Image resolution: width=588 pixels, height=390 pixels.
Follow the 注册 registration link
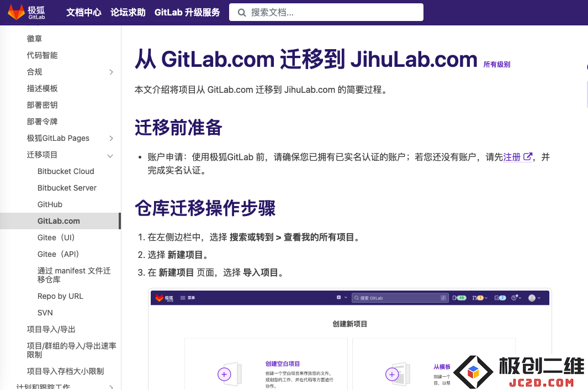(512, 157)
